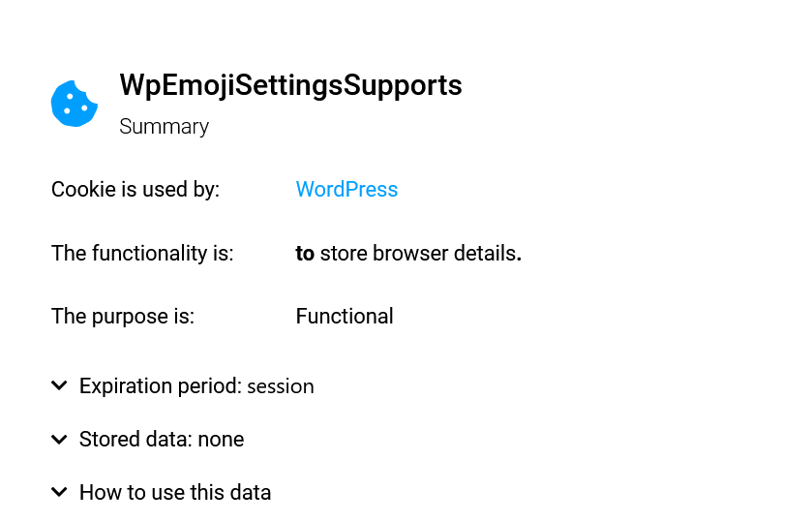This screenshot has width=812, height=522.
Task: Click the word 'Cookie' in first row label
Action: tap(81, 190)
